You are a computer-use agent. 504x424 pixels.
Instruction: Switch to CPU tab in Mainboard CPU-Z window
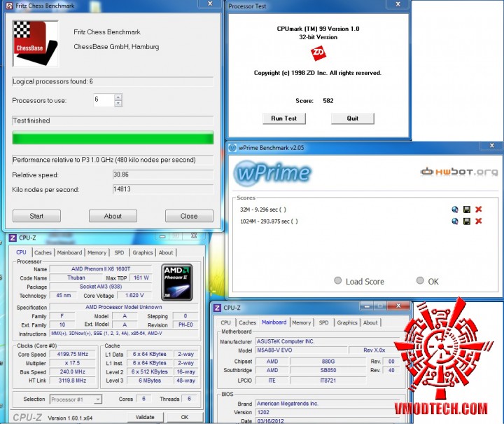pos(225,322)
